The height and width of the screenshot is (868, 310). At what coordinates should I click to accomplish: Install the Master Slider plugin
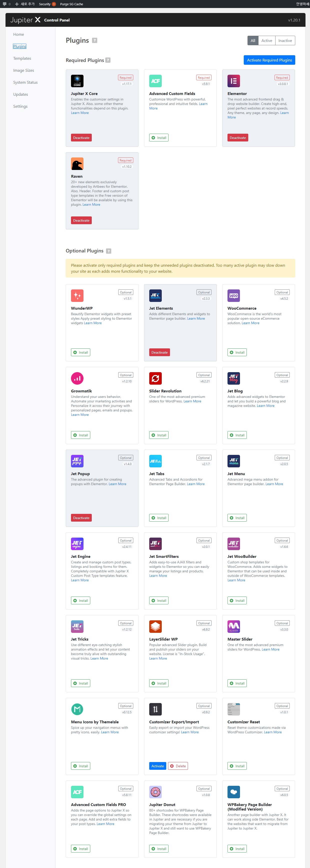point(237,683)
